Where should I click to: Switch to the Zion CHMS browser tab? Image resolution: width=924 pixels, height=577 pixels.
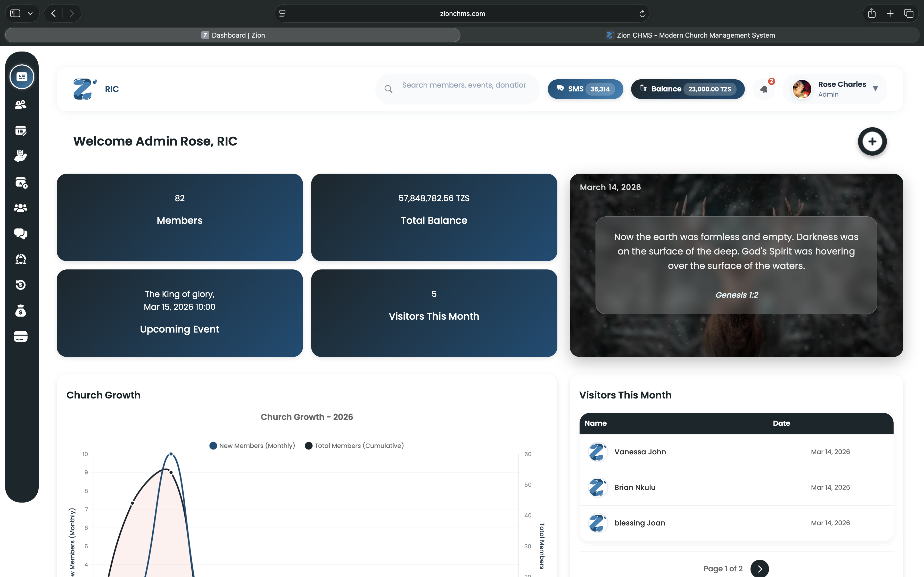point(690,35)
